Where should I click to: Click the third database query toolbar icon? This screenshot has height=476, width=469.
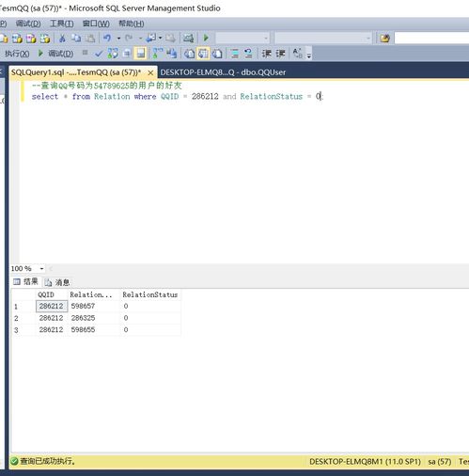click(31, 39)
